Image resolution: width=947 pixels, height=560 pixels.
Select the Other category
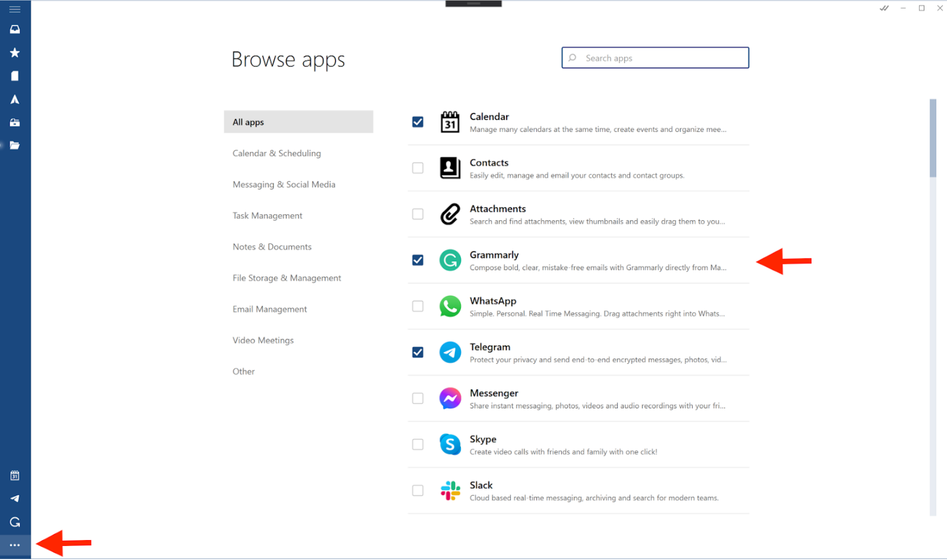click(244, 371)
